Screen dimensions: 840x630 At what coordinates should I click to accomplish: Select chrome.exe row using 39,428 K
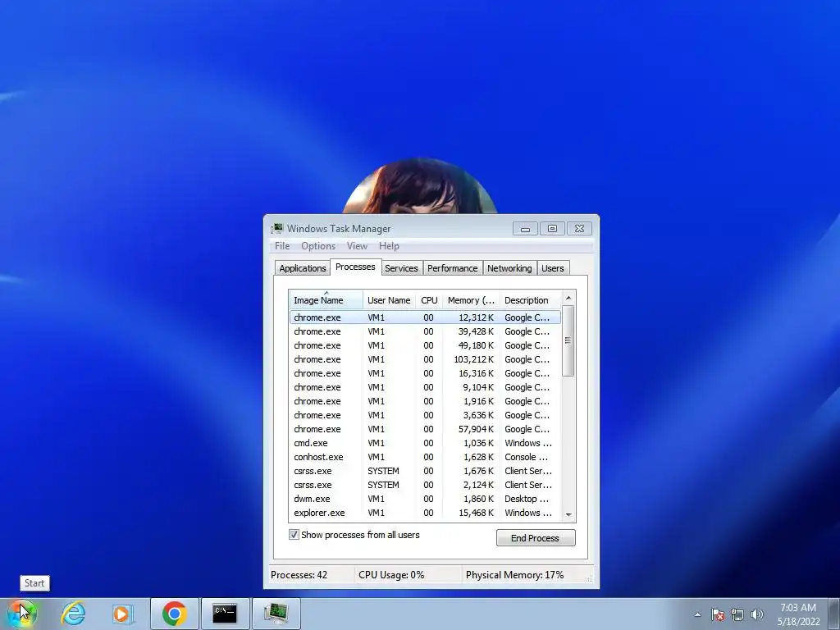(x=426, y=331)
